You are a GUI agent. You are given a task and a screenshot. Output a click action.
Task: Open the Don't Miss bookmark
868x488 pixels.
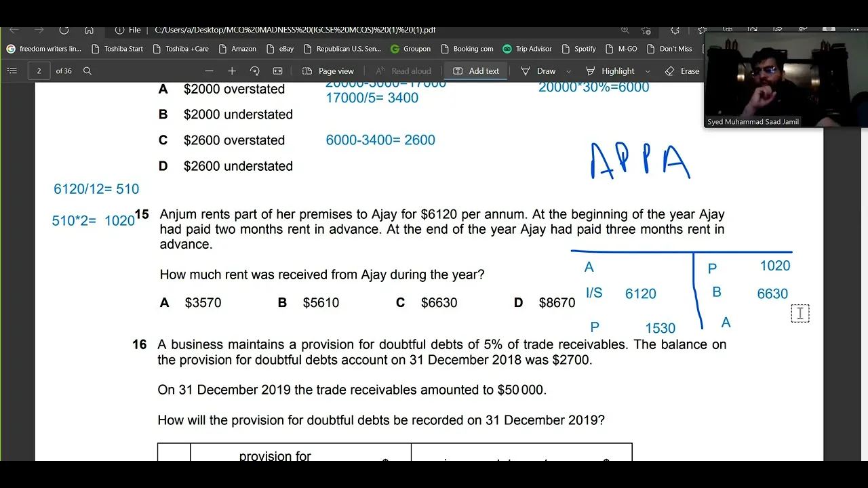pos(669,49)
